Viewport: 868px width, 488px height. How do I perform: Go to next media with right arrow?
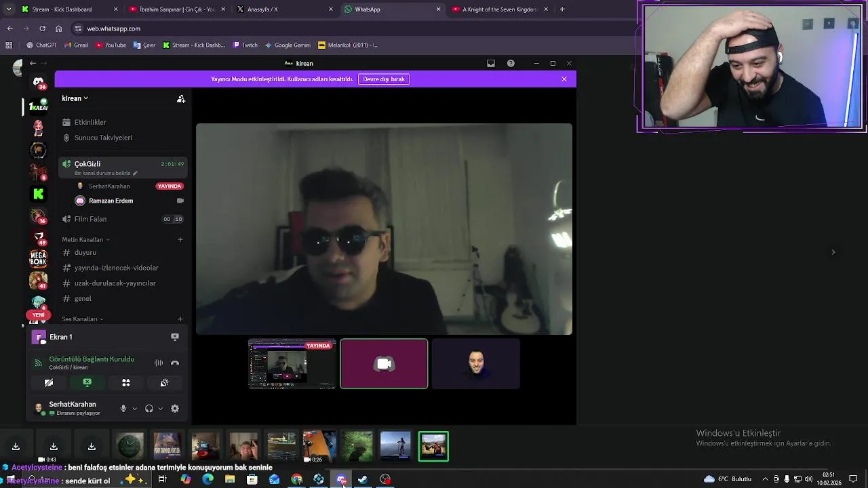point(833,252)
